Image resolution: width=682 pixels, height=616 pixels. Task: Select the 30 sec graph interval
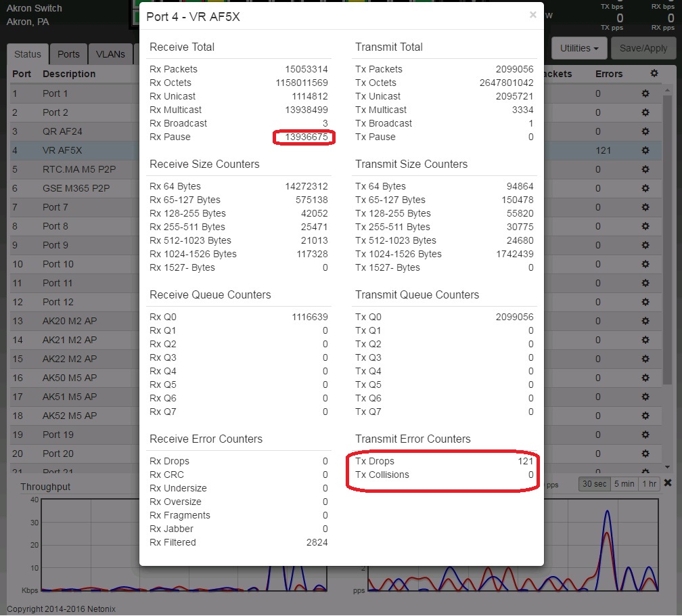593,484
